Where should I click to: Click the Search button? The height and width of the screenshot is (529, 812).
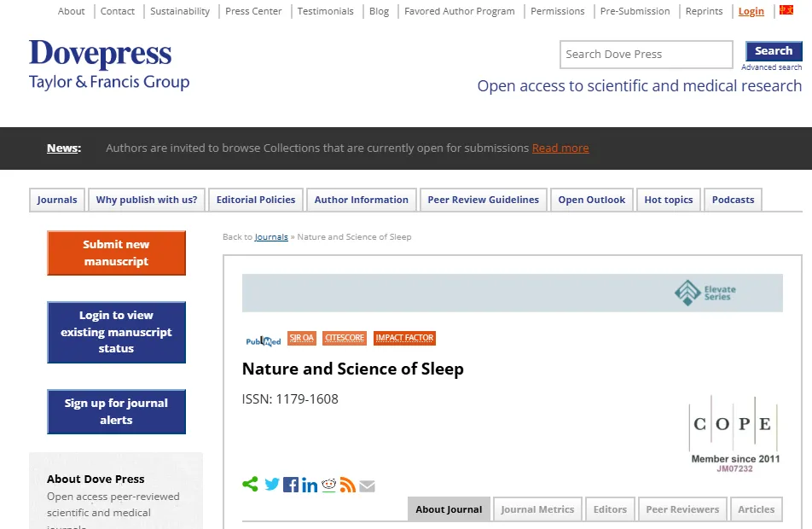point(774,51)
